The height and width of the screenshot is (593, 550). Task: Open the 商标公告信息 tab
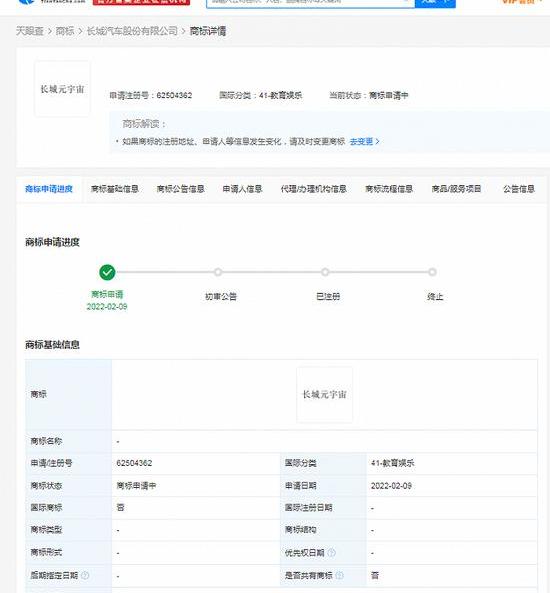tap(180, 189)
